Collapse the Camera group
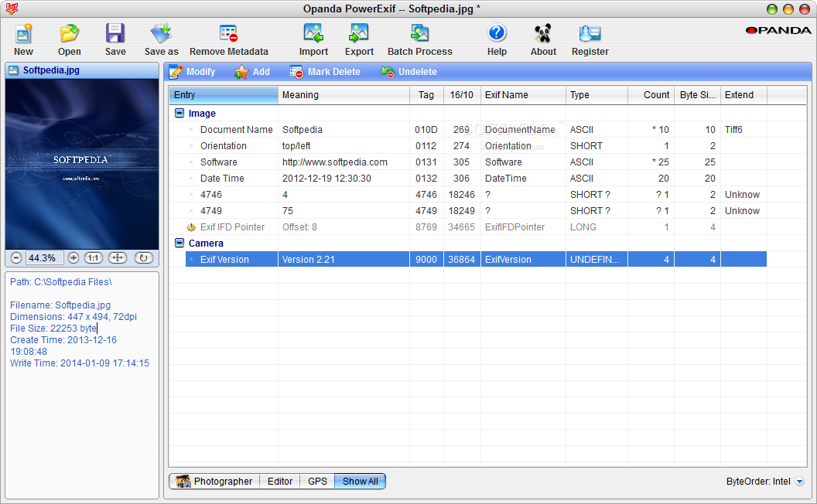This screenshot has height=504, width=817. click(179, 243)
